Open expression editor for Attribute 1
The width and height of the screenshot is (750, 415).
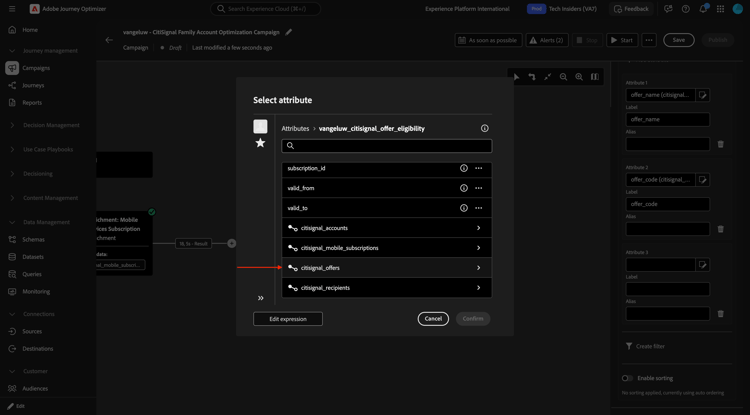(x=702, y=95)
